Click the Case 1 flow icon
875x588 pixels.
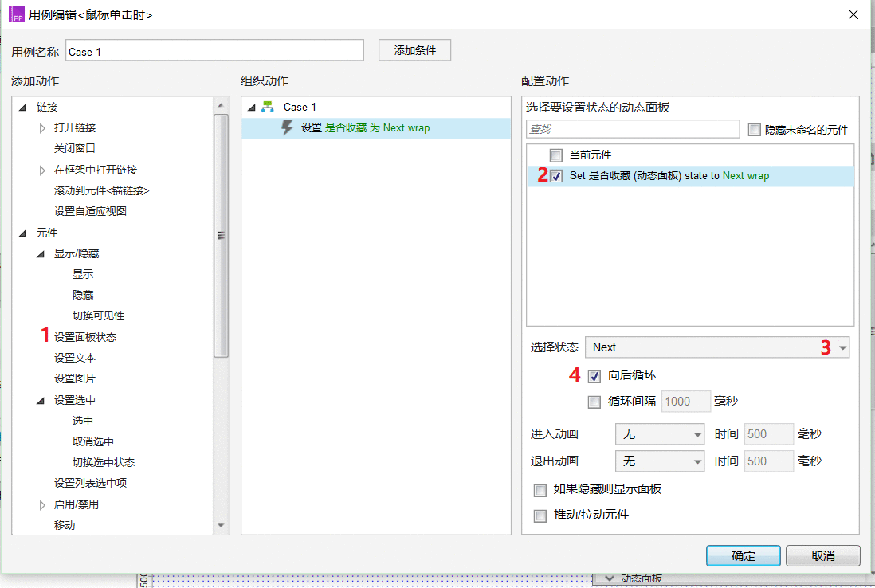(268, 107)
